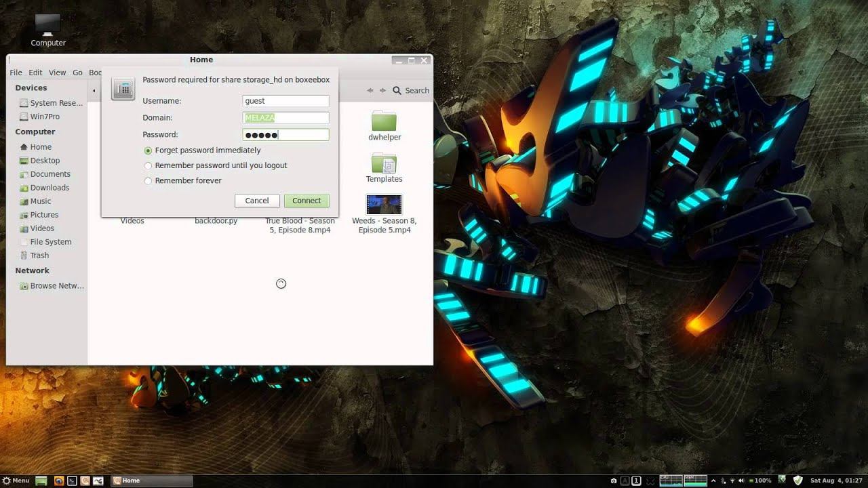Select the Videos folder label in file view
This screenshot has width=868, height=488.
click(x=132, y=221)
